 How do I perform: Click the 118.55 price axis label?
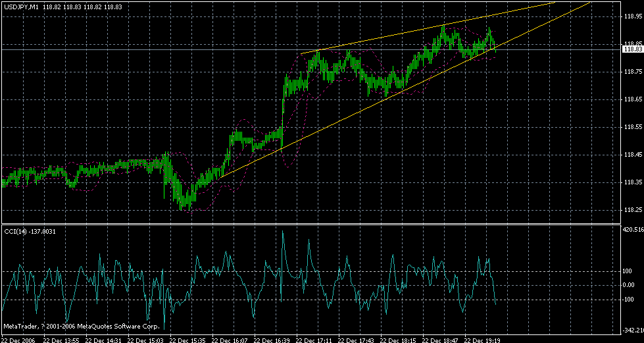[x=633, y=128]
